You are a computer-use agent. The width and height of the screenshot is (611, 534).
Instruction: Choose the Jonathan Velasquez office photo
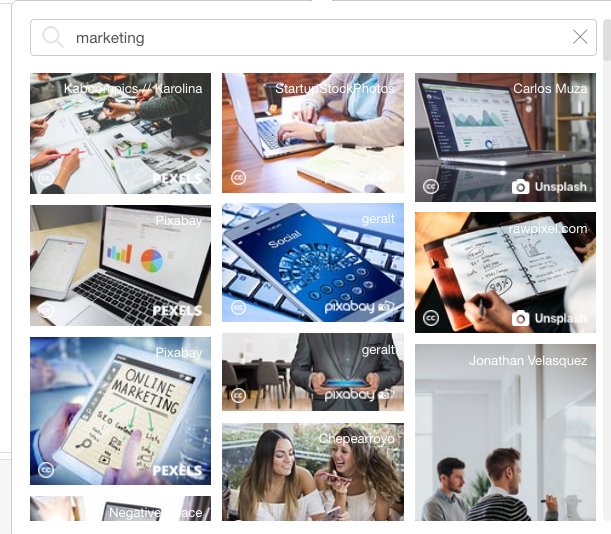pyautogui.click(x=505, y=432)
